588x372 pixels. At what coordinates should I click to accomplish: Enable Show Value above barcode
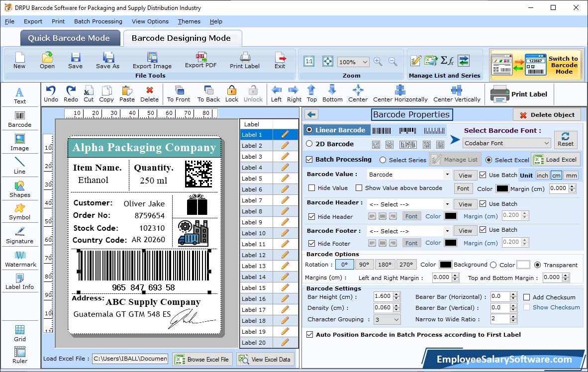359,188
